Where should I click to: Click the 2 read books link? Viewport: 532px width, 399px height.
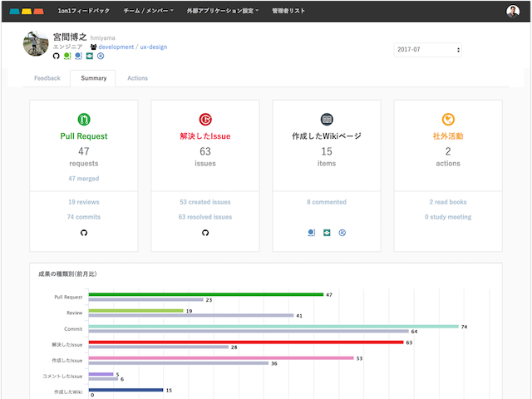coord(448,202)
